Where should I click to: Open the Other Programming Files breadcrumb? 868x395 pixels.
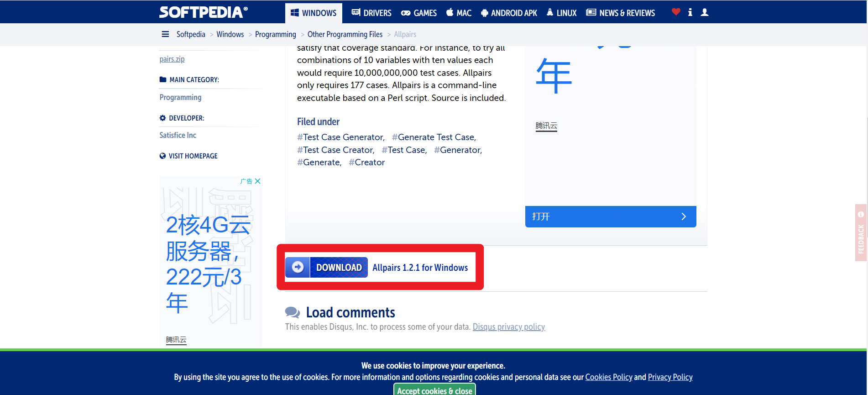point(345,34)
